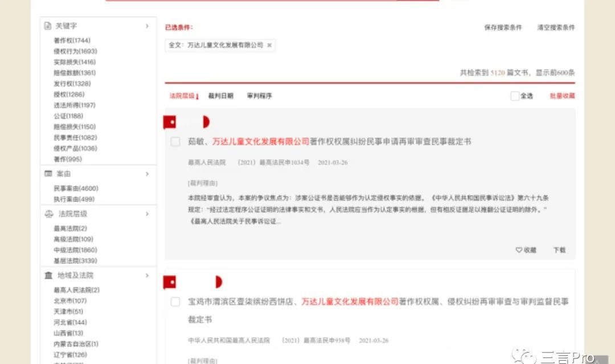The image size is (615, 364).
Task: Click the 案由 panel icon in sidebar
Action: click(x=47, y=174)
